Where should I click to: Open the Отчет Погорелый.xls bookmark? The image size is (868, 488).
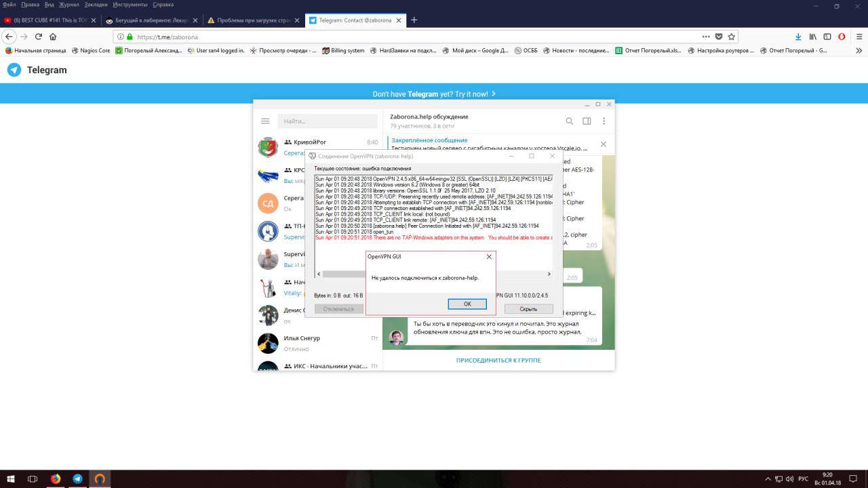(649, 50)
